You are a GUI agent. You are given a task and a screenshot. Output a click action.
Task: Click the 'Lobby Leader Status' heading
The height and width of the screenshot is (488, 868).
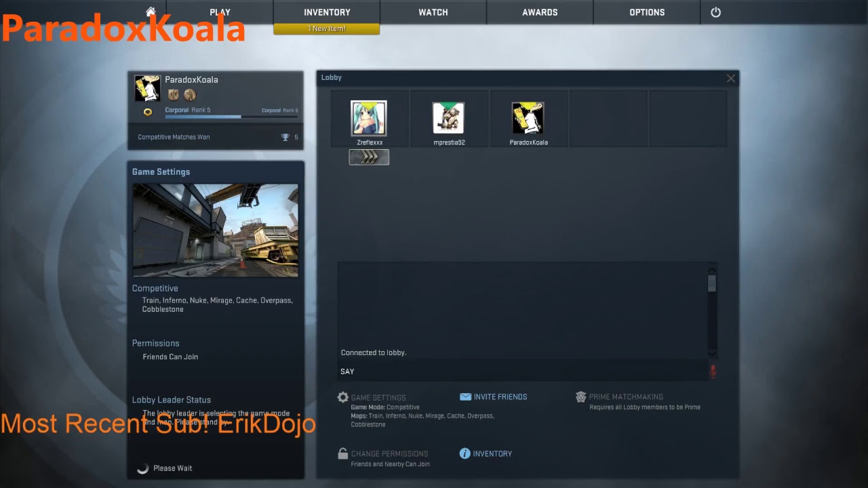[172, 400]
